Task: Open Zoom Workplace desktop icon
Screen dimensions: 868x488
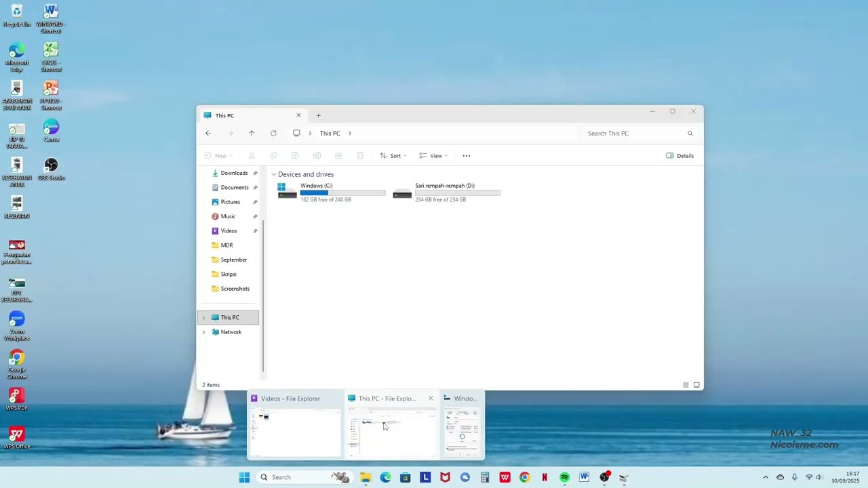Action: [x=17, y=326]
